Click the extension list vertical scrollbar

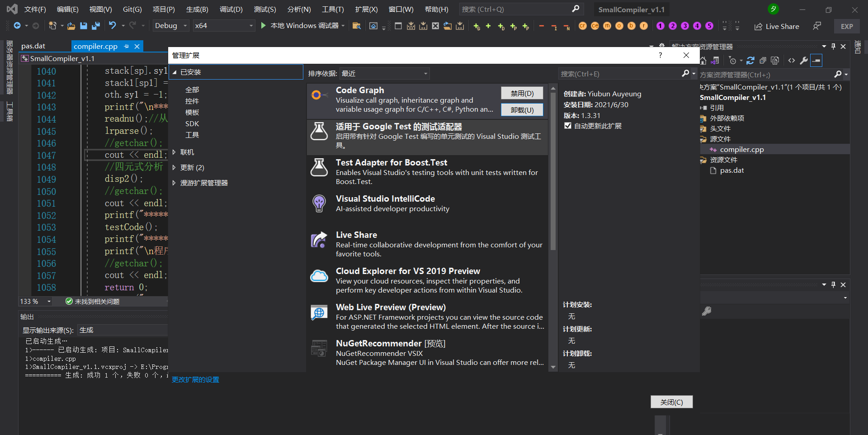(x=553, y=171)
